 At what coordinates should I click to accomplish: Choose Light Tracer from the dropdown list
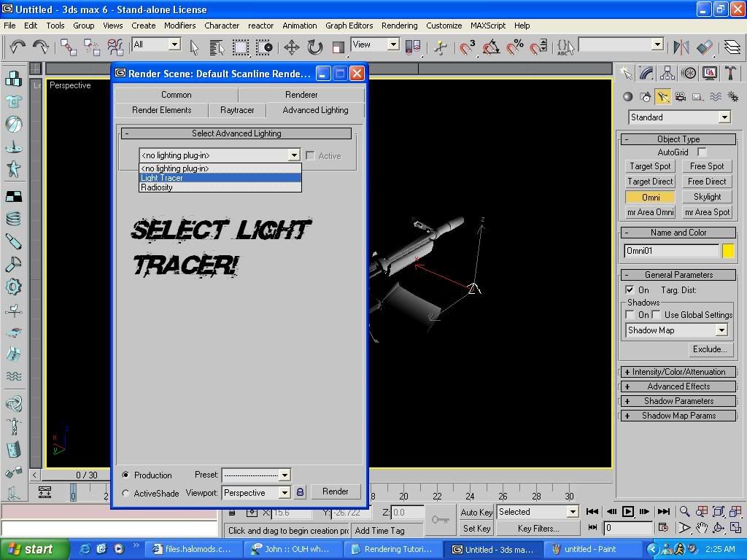(220, 178)
